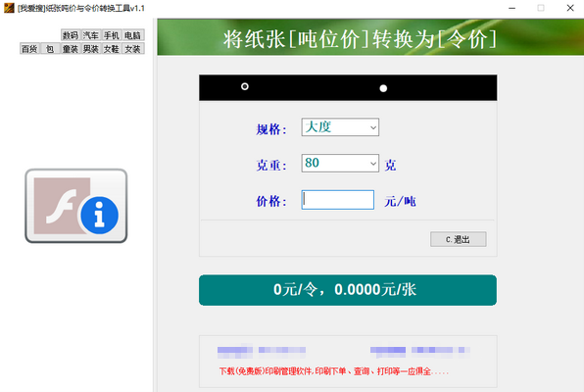
Task: Open the 童装 category link
Action: pos(71,49)
